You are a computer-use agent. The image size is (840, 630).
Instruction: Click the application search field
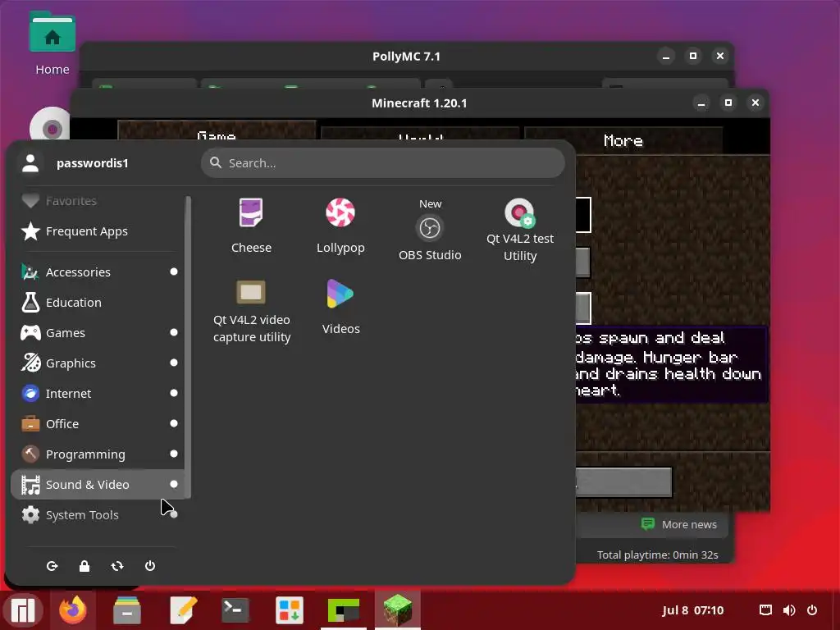click(382, 163)
